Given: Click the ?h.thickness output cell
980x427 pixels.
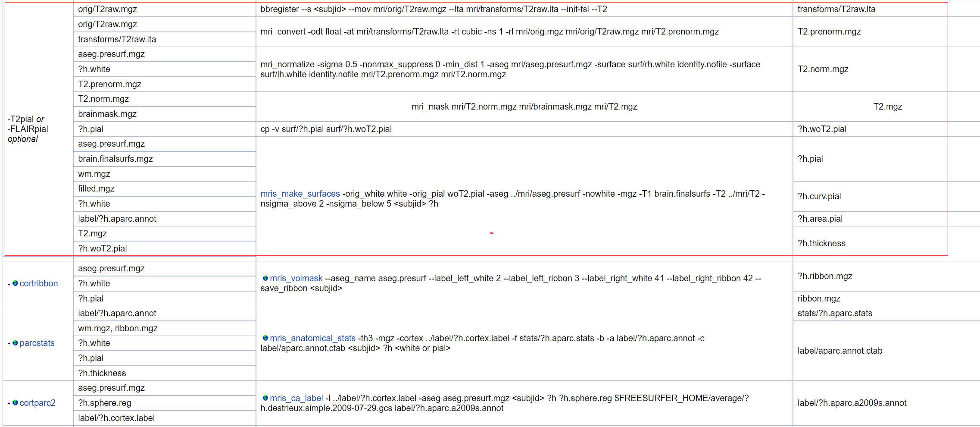Looking at the screenshot, I should pos(821,243).
